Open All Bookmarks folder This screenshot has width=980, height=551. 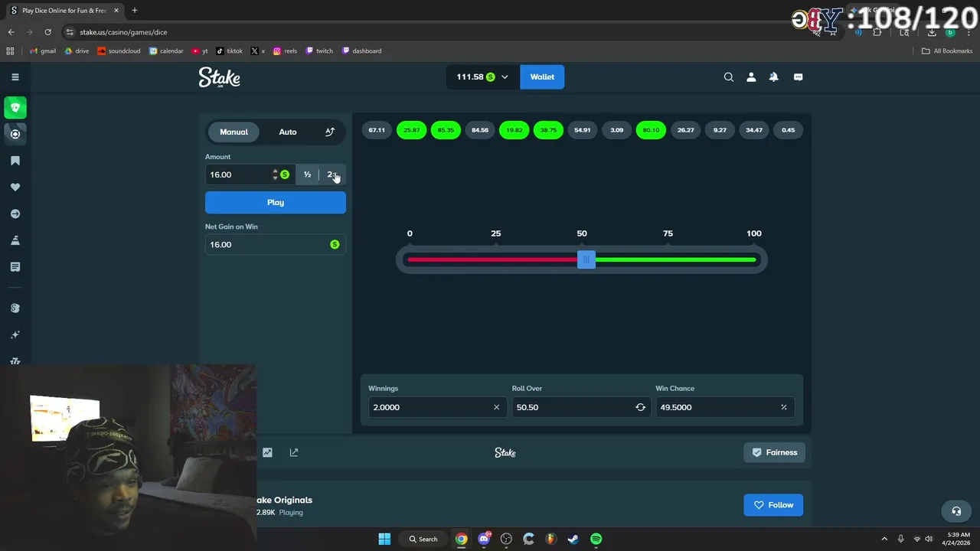pyautogui.click(x=947, y=51)
